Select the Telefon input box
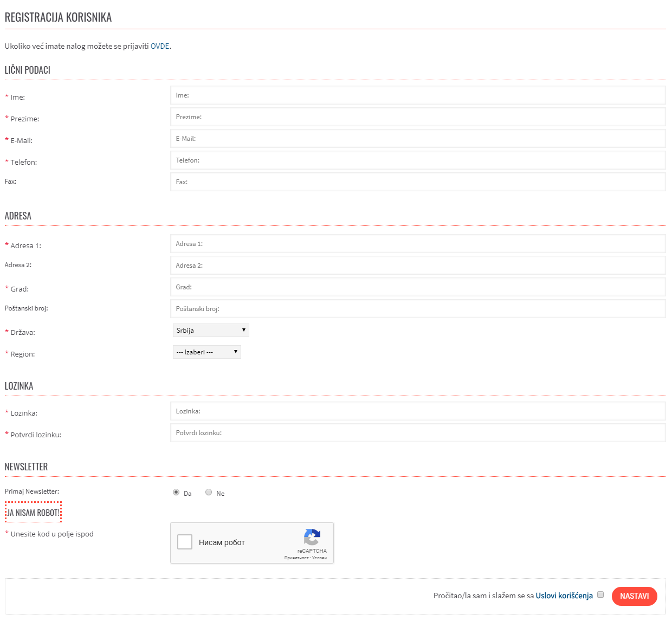The width and height of the screenshot is (672, 634). point(417,160)
